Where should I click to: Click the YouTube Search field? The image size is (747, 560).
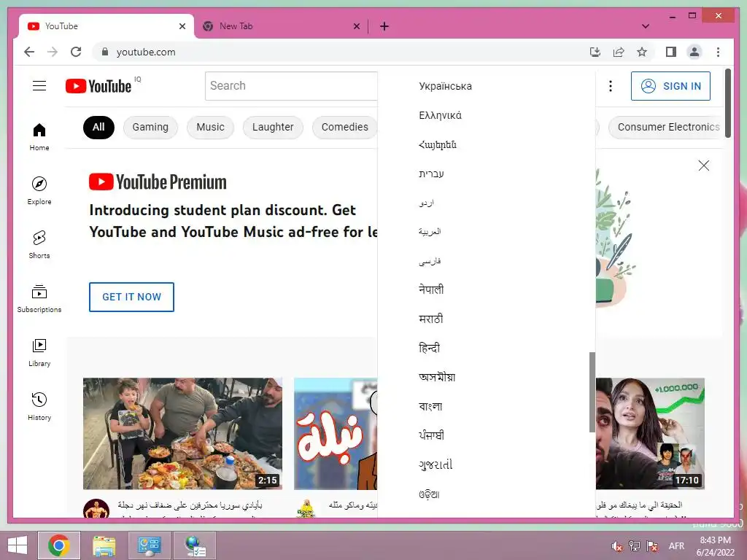[291, 86]
